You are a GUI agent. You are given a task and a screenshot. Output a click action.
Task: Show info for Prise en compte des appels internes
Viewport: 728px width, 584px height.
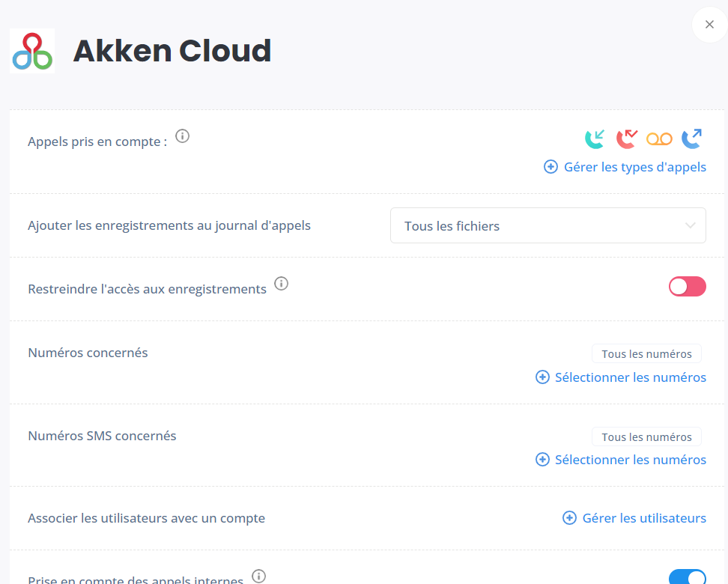pos(258,576)
